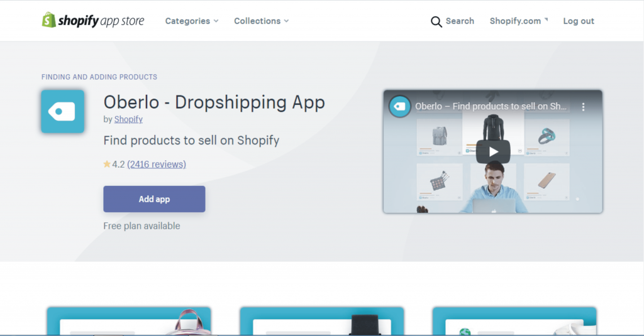This screenshot has width=644, height=336.
Task: Click the Oberlo - Dropshipping App heading
Action: click(214, 102)
